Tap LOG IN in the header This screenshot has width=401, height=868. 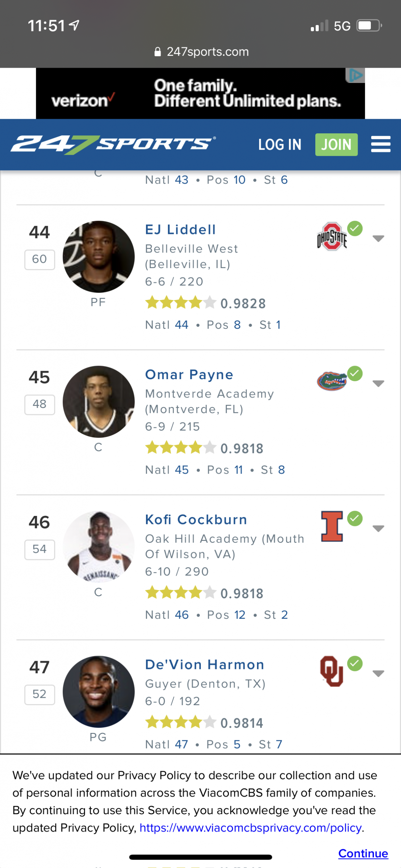pos(280,145)
